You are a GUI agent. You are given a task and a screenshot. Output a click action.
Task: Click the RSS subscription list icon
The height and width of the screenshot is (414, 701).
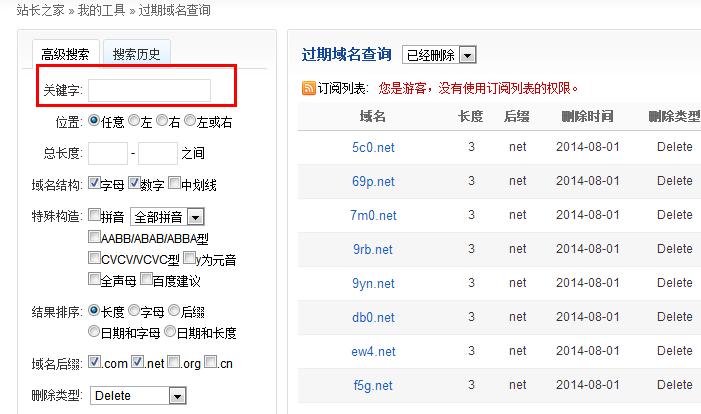308,88
